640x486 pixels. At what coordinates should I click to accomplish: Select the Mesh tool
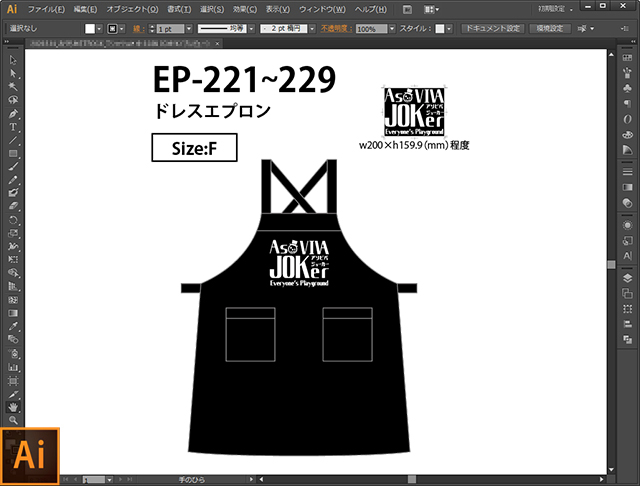click(13, 300)
